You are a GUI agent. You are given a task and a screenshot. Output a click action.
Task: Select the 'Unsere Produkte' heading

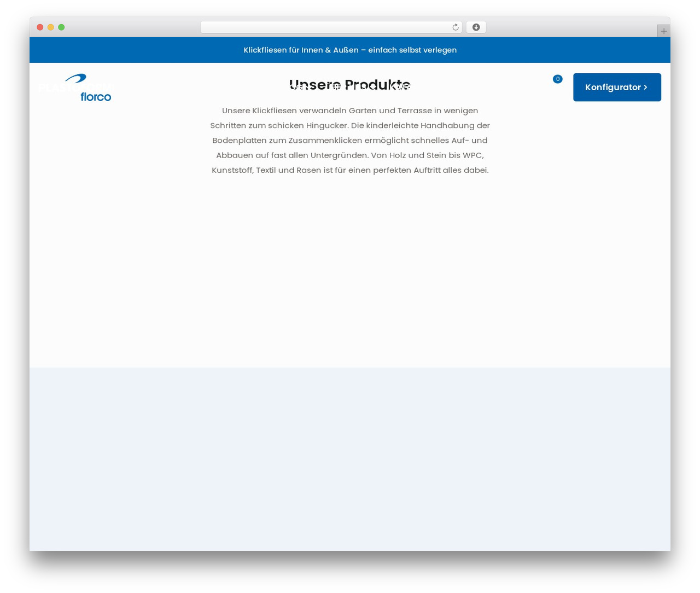350,85
